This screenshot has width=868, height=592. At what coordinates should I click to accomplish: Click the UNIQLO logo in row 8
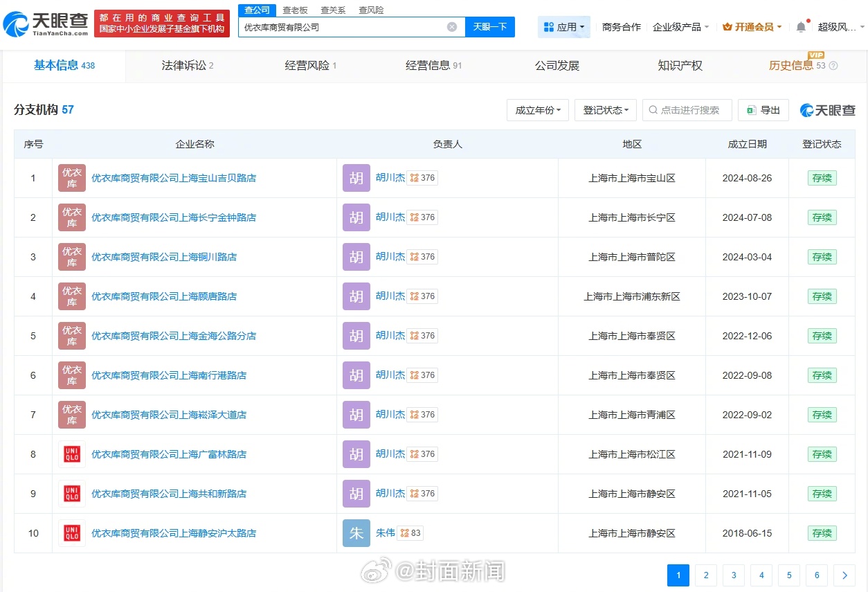point(72,454)
